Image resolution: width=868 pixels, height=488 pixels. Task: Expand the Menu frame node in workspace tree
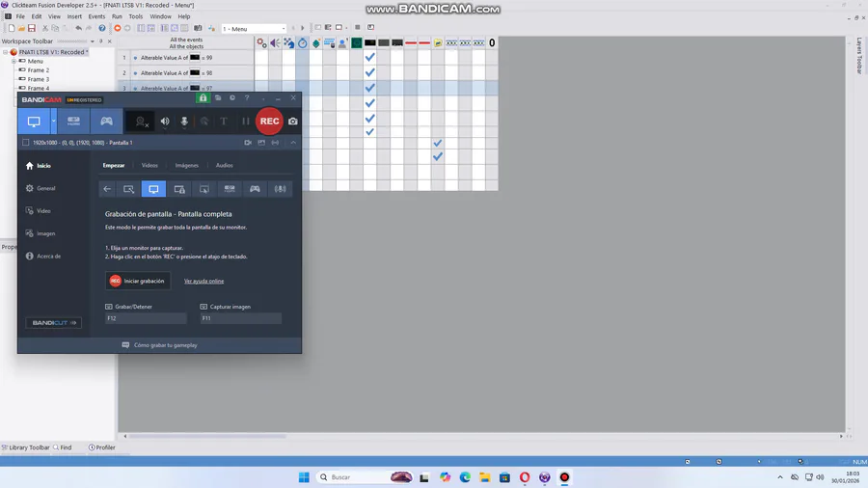14,62
